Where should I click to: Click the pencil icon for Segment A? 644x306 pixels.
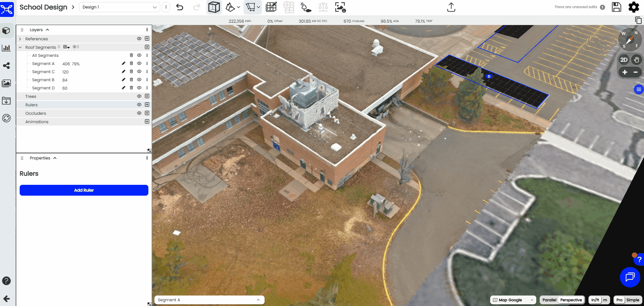pos(123,64)
